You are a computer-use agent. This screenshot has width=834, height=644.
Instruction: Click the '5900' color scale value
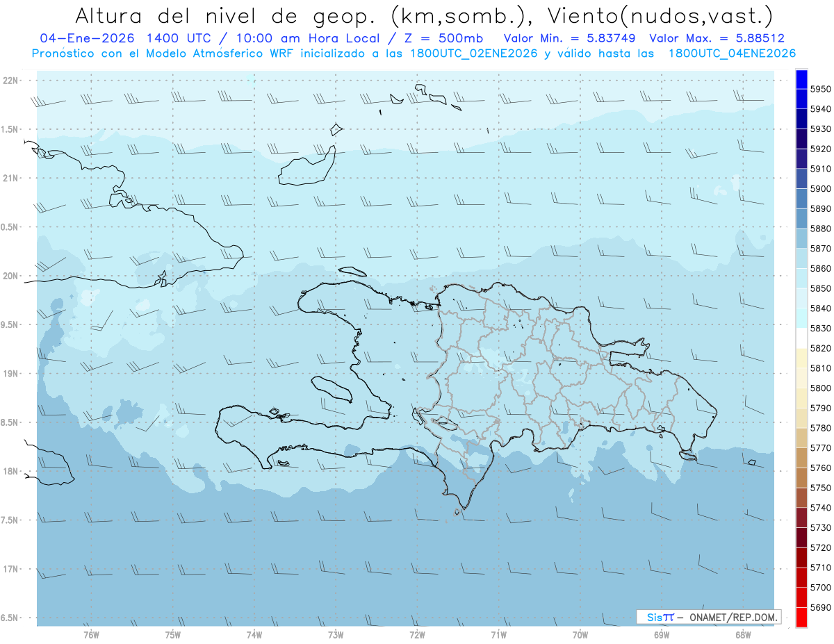pyautogui.click(x=820, y=188)
